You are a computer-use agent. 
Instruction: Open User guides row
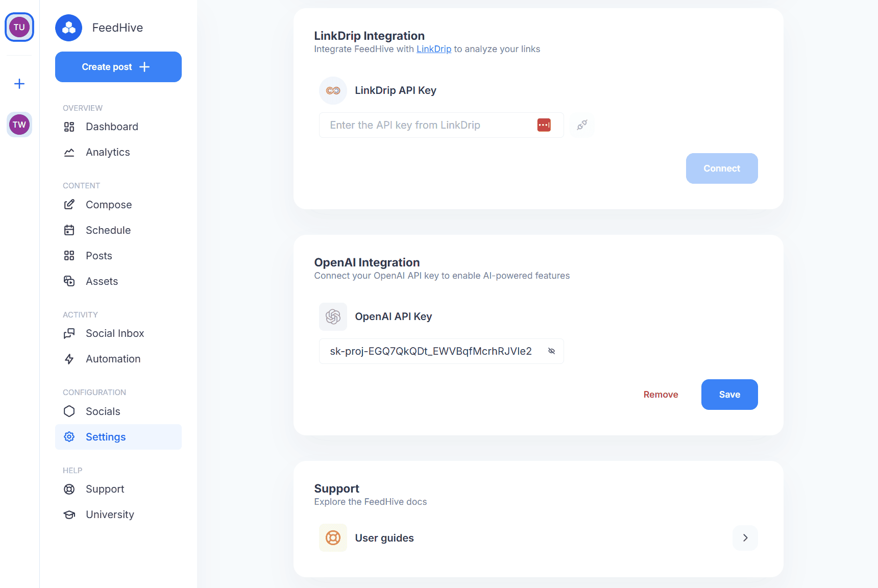click(x=539, y=538)
